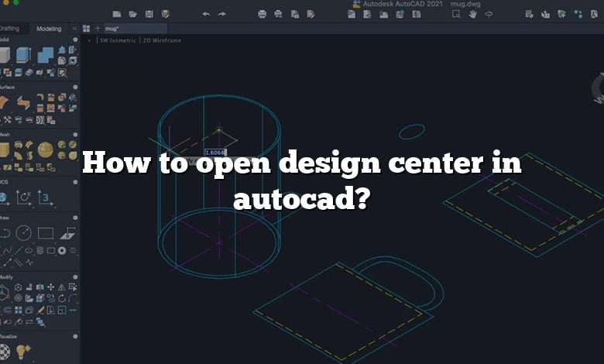
Task: Collapse the Solid panel section
Action: 75,39
